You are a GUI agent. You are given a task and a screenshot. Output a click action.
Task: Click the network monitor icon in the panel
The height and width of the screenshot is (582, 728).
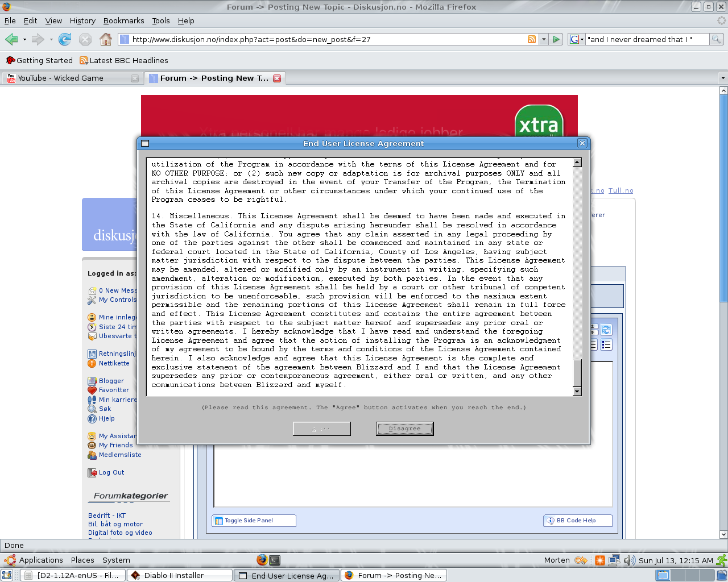[x=614, y=560]
